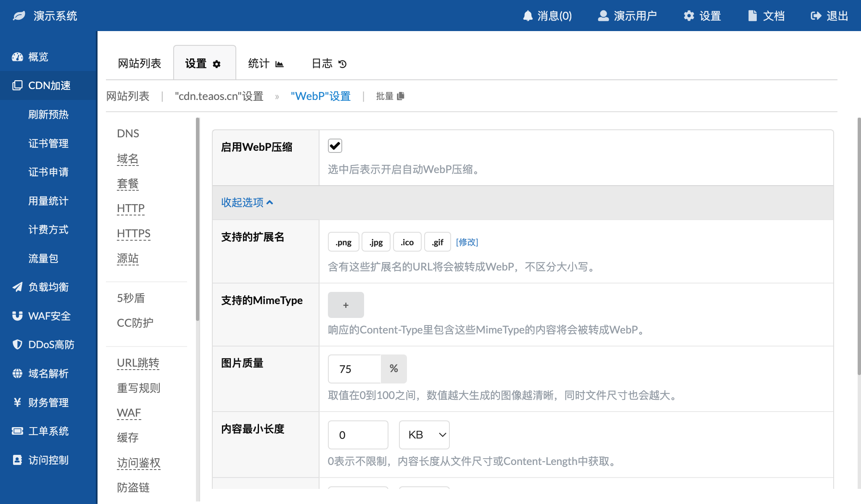Image resolution: width=861 pixels, height=504 pixels.
Task: Open the KB unit dropdown
Action: point(424,435)
